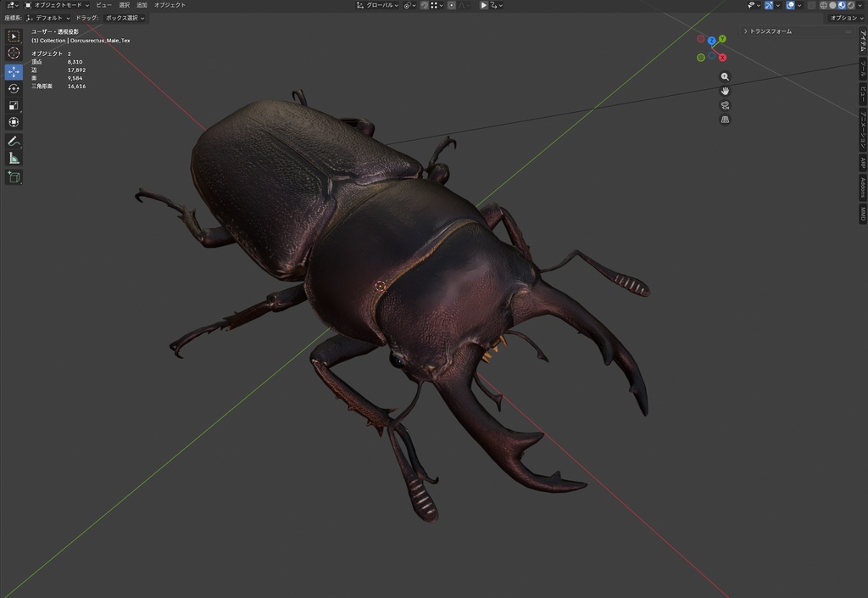Select the Add Cube tool
The width and height of the screenshot is (868, 598).
(14, 177)
